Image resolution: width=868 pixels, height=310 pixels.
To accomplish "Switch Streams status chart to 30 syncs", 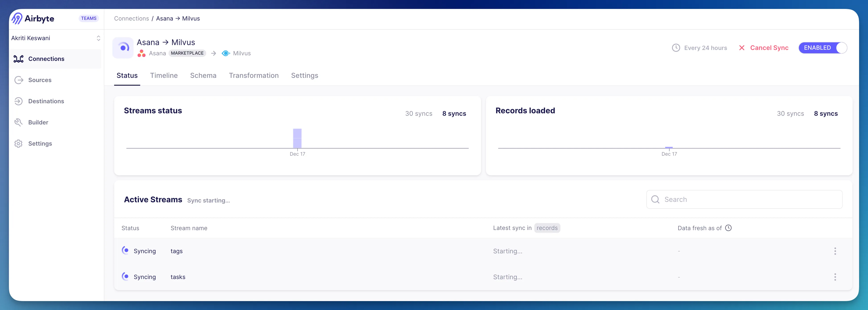I will pos(418,114).
